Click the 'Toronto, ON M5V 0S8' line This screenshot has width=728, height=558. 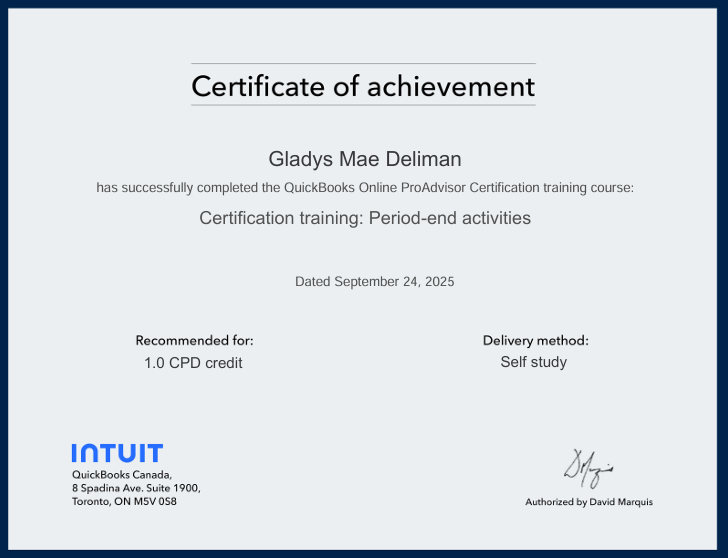tap(124, 502)
